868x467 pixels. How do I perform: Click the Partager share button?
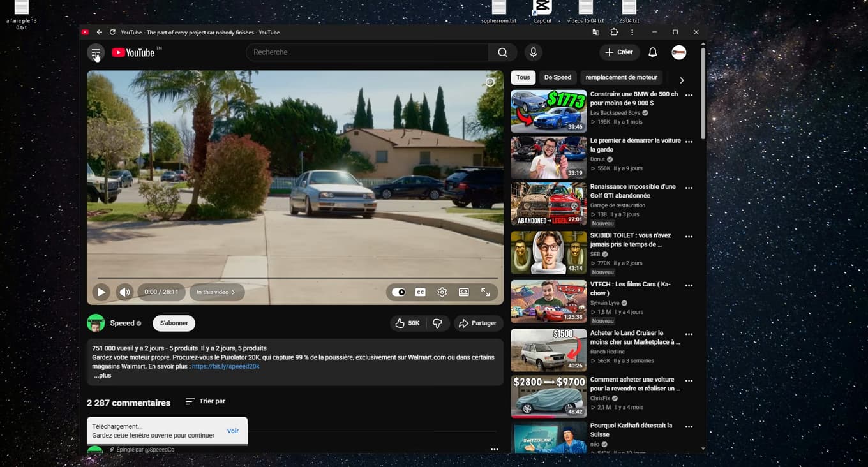click(478, 323)
